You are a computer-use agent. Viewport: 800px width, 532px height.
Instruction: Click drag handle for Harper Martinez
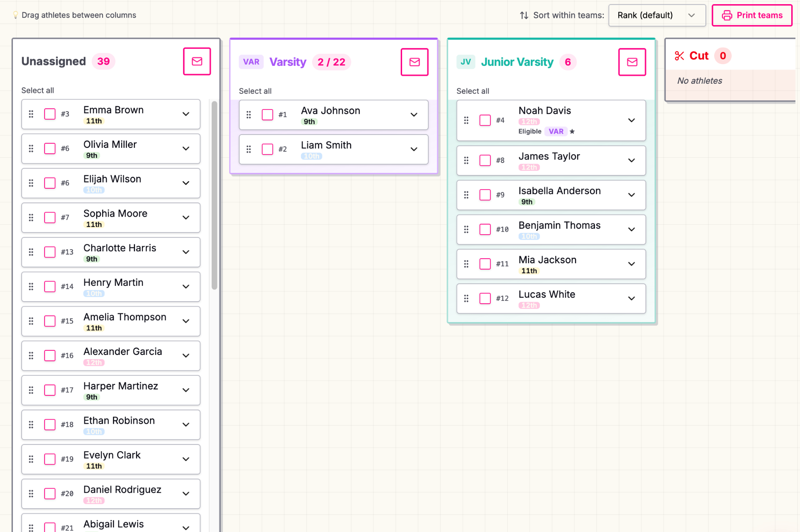coord(31,390)
